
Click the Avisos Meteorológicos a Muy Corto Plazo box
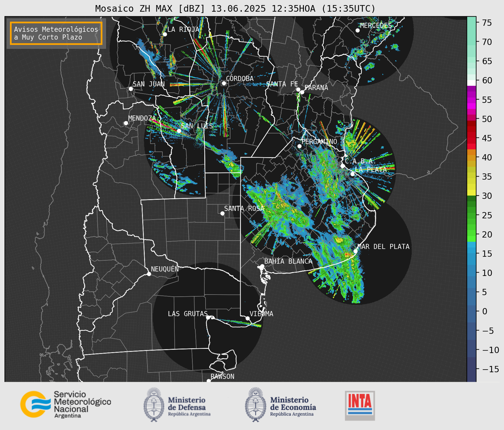click(56, 33)
